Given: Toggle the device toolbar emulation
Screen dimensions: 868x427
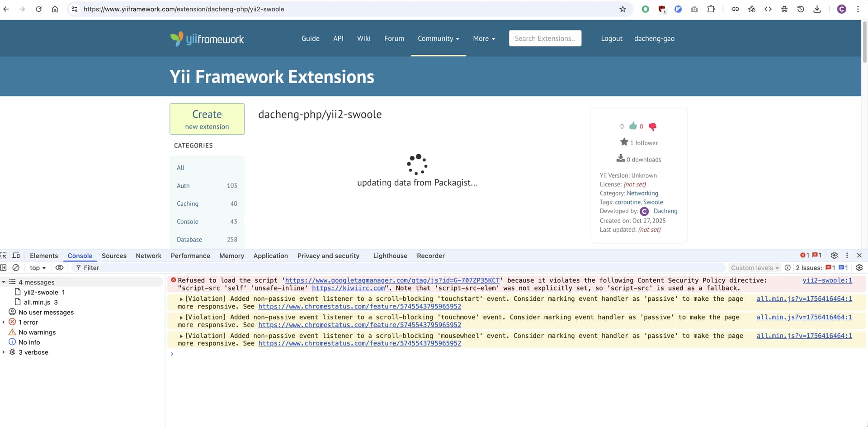Looking at the screenshot, I should coord(16,256).
